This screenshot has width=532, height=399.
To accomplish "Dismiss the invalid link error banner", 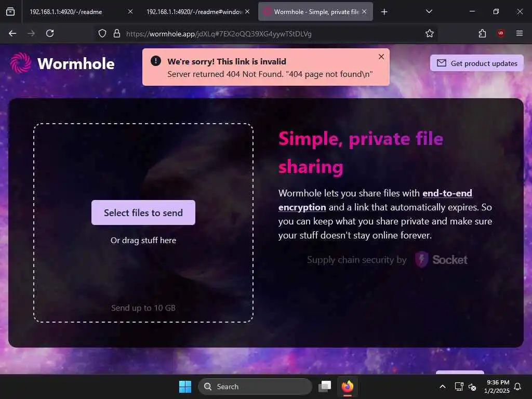I will (x=381, y=57).
